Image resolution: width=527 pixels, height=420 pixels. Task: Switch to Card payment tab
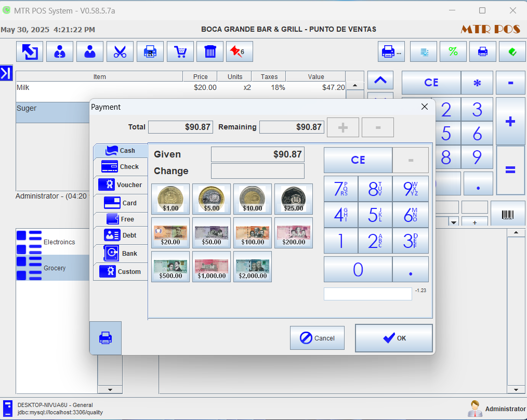point(121,203)
